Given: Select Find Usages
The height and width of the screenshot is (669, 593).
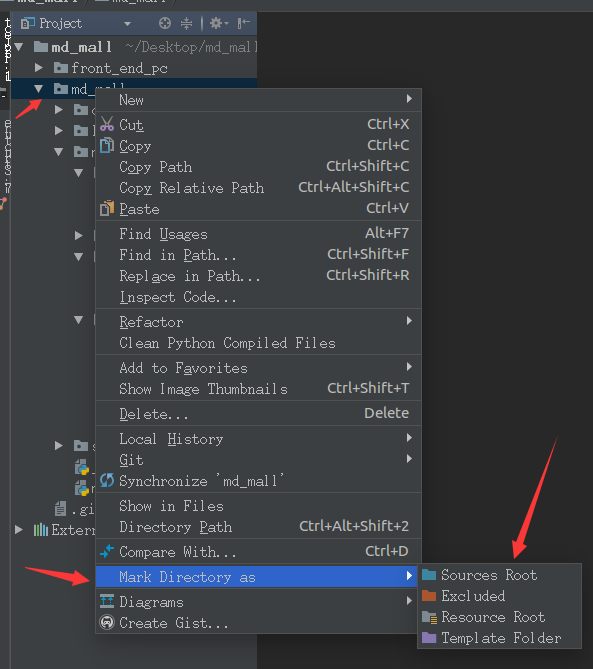Looking at the screenshot, I should (259, 234).
